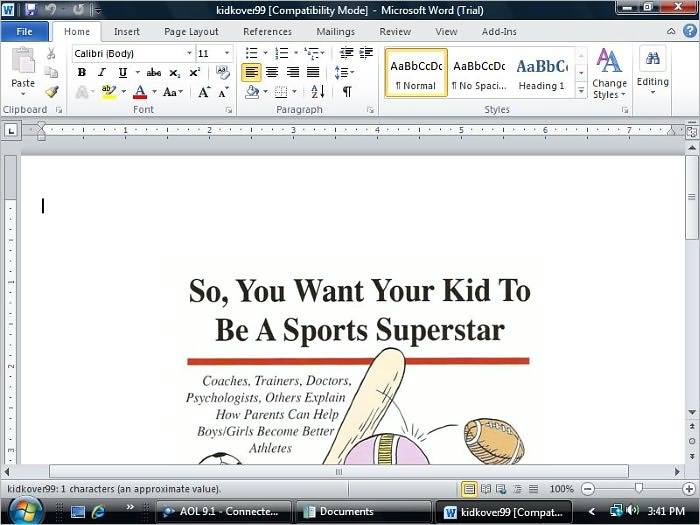This screenshot has width=700, height=525.
Task: Click the 100% zoom level
Action: click(x=561, y=489)
